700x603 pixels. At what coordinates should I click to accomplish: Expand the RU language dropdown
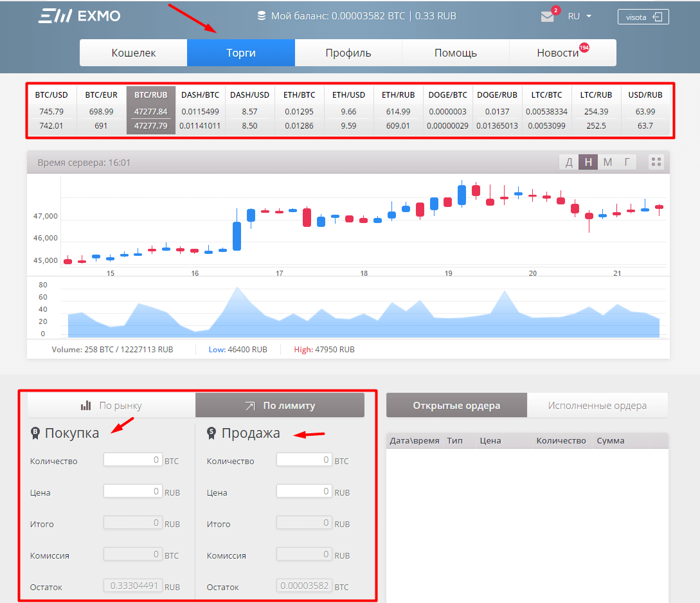pyautogui.click(x=579, y=17)
